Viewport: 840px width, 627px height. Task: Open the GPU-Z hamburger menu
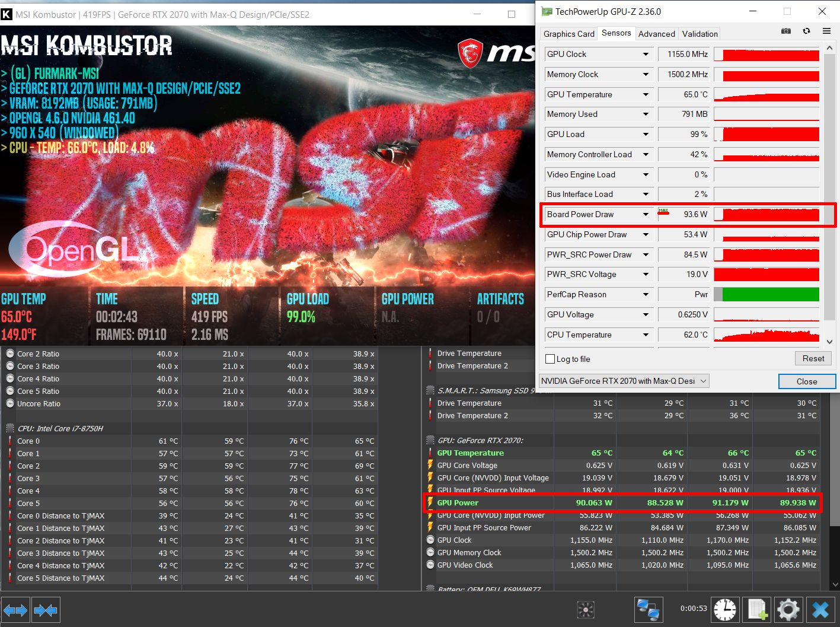[x=826, y=31]
